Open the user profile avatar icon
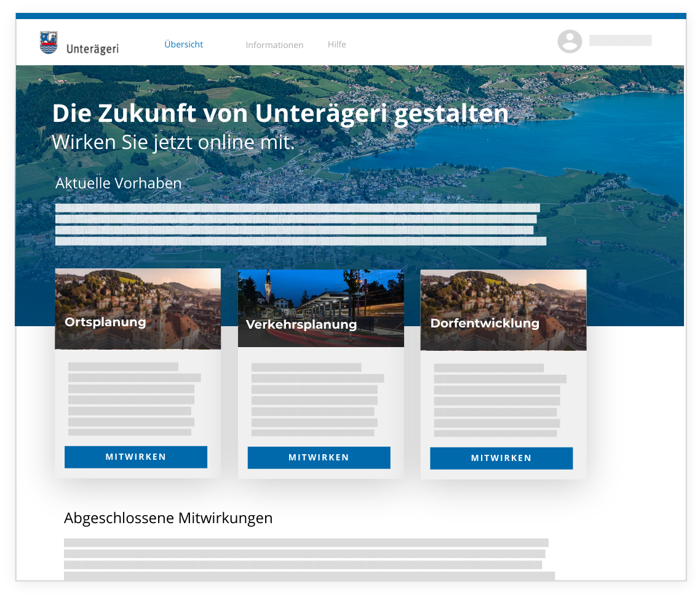The height and width of the screenshot is (597, 700). tap(570, 41)
